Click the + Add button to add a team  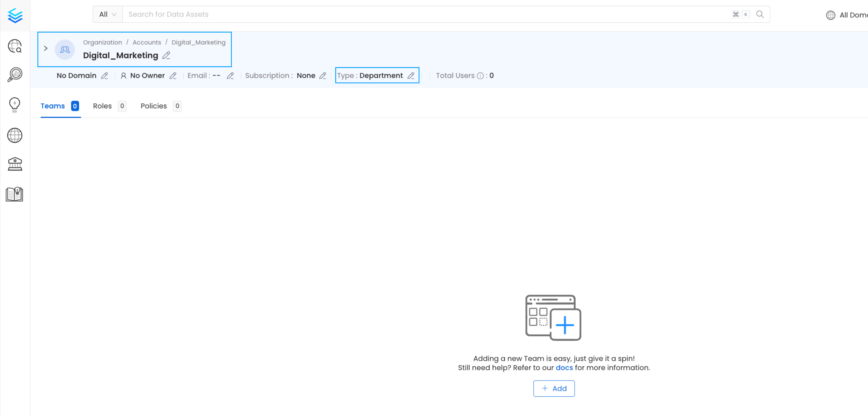[554, 388]
